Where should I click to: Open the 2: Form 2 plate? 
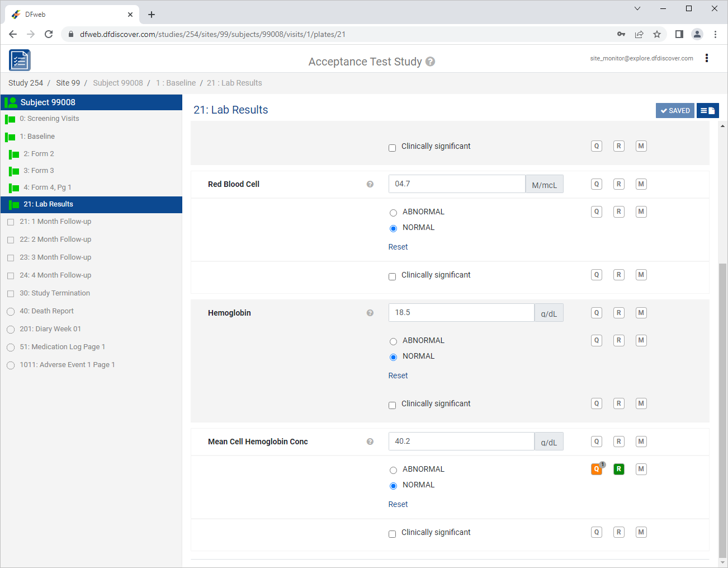tap(39, 154)
